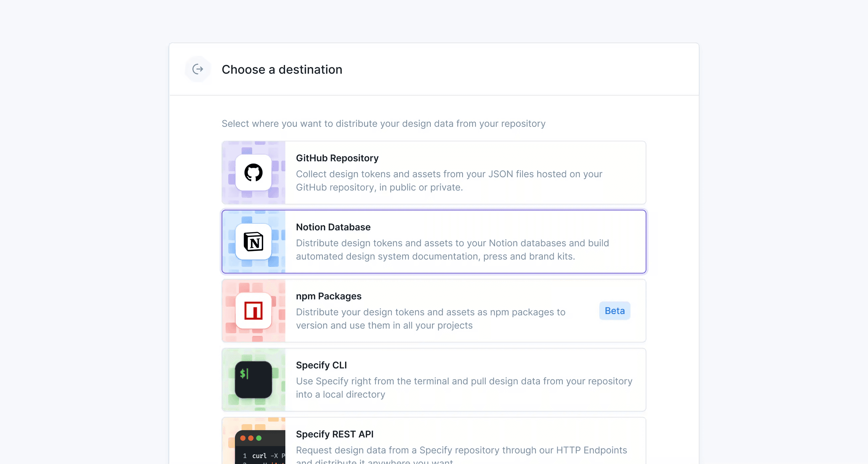Pick the npm Packages title

(x=328, y=296)
